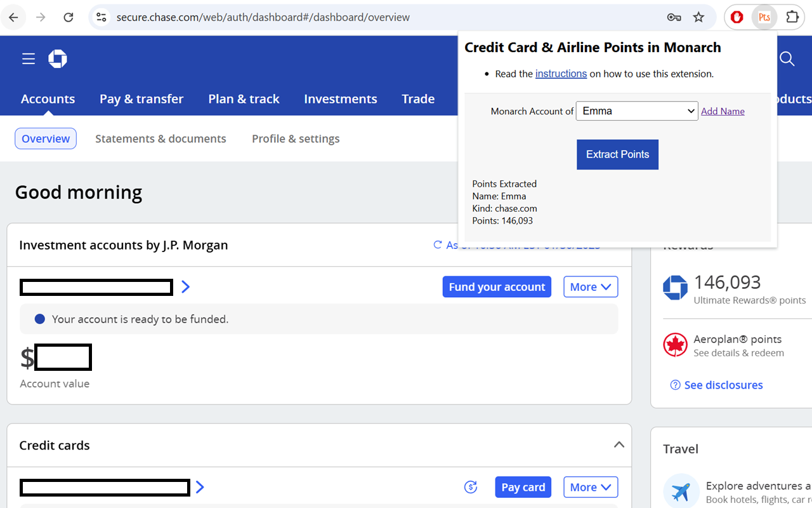Open the Chase site search magnifier

click(787, 59)
